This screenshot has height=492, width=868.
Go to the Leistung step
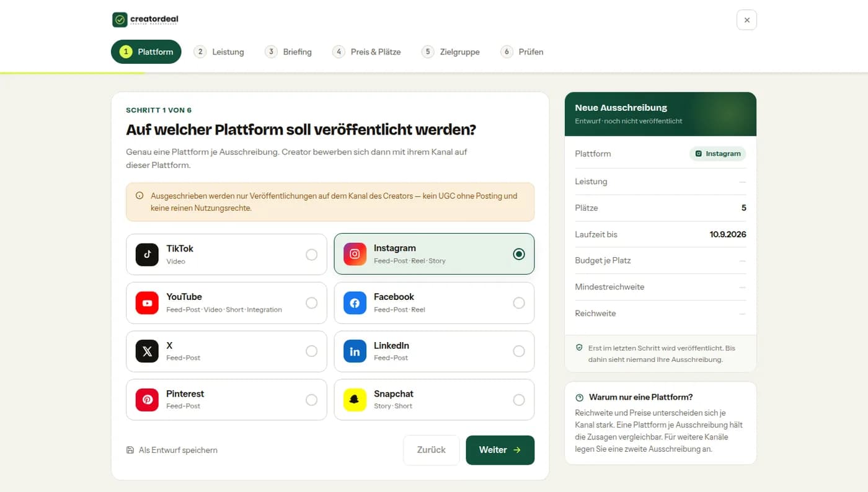tap(219, 52)
